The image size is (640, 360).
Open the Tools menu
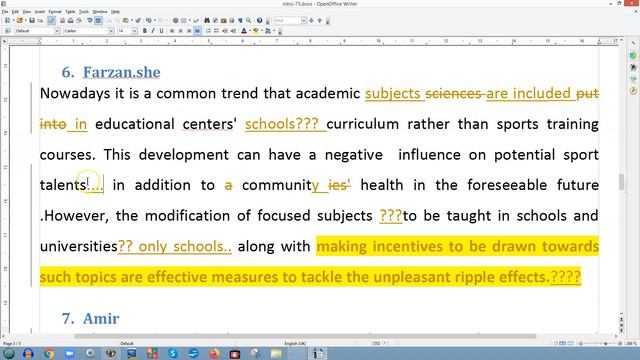tap(84, 11)
